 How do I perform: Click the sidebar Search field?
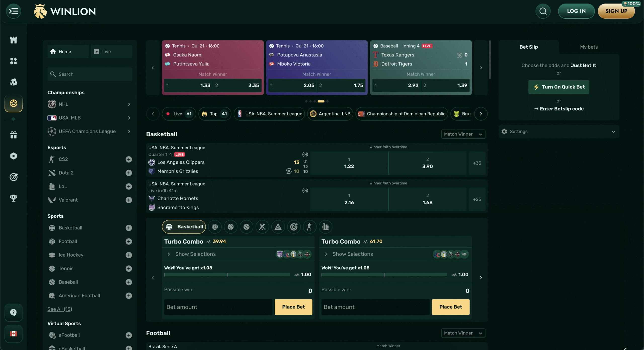coord(90,74)
